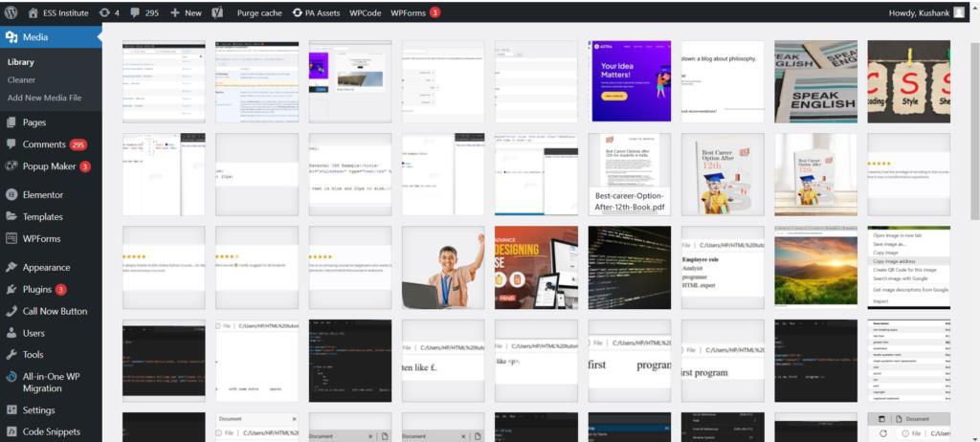980x442 pixels.
Task: Select the dark code closeup thumbnail
Action: tap(630, 267)
